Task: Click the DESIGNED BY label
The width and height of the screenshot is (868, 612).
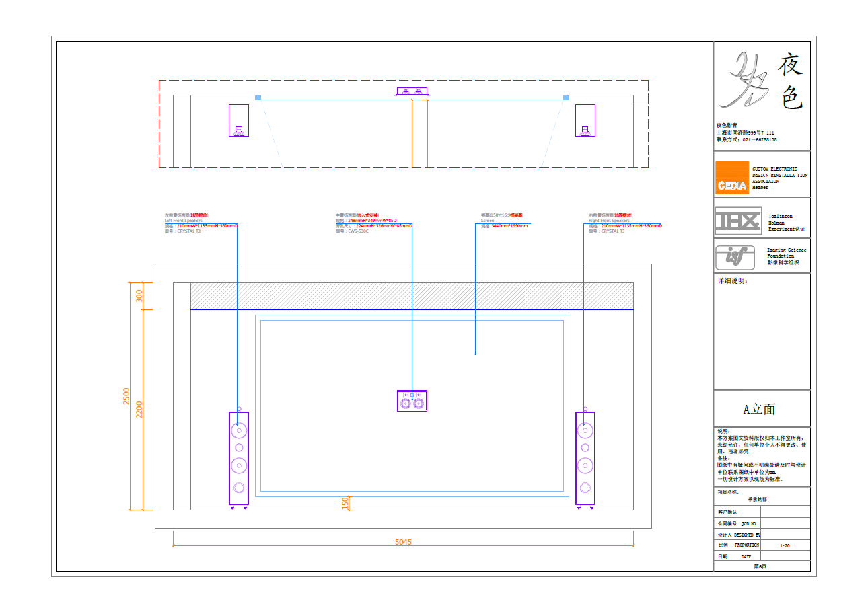Action: tap(747, 535)
